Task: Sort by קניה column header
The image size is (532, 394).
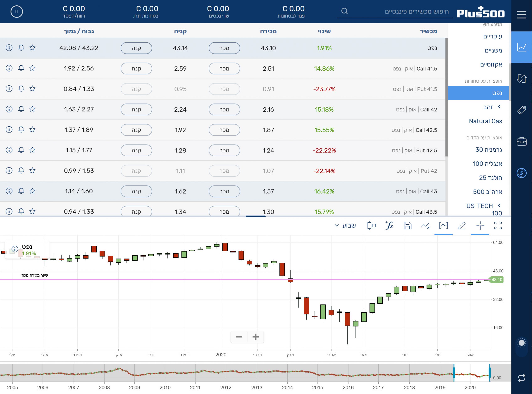Action: 180,31
